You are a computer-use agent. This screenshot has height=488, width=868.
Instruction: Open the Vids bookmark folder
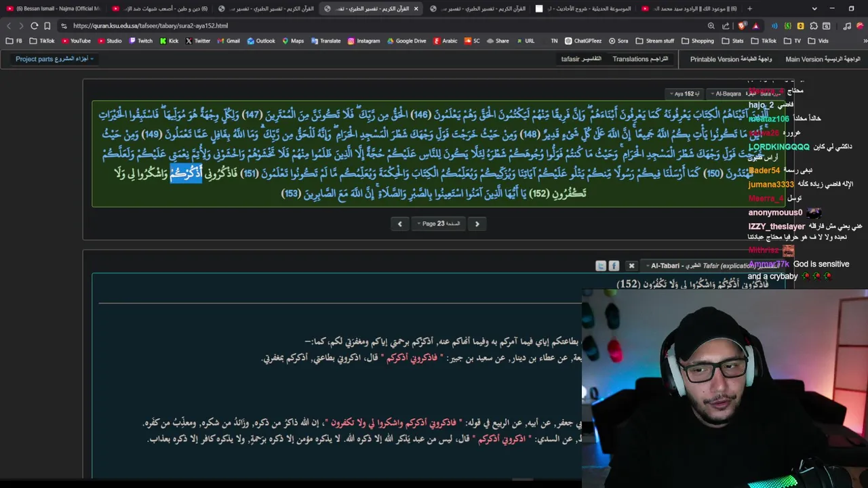point(818,41)
